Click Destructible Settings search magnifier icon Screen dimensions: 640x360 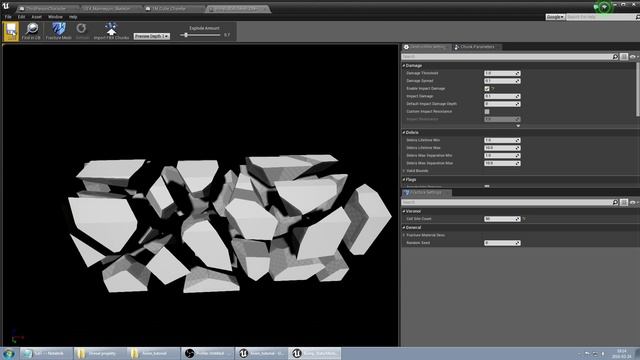click(x=615, y=57)
